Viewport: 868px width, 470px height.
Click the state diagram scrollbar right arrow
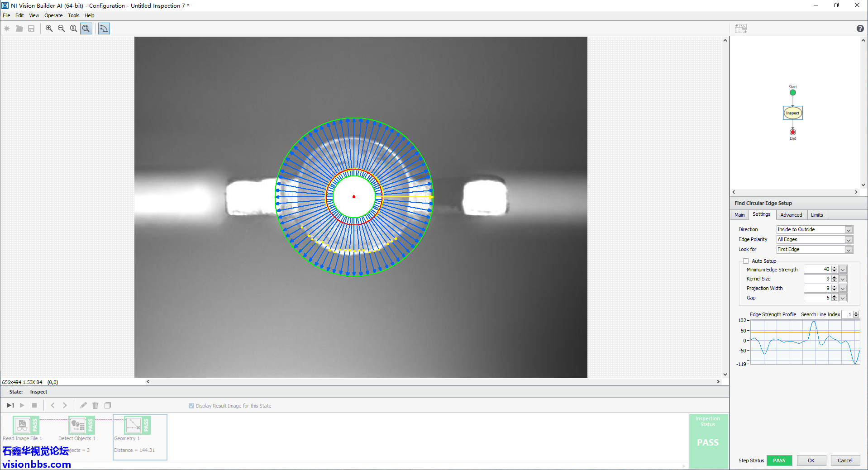coord(856,192)
